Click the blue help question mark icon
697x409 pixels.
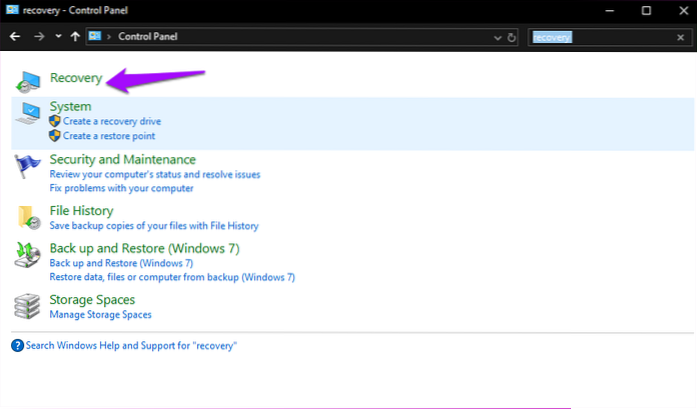click(17, 345)
